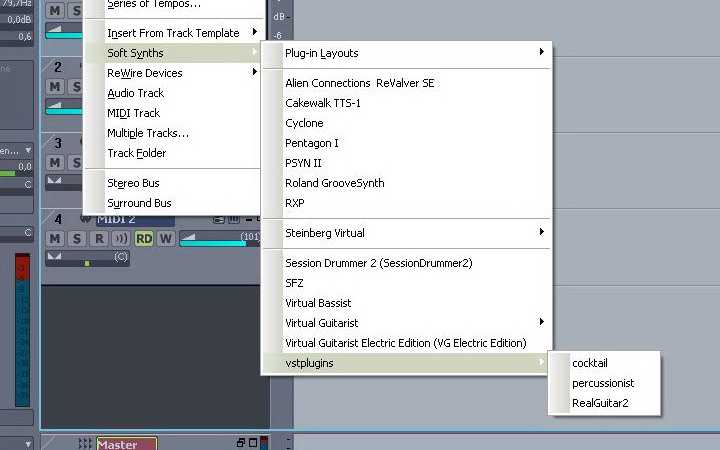This screenshot has height=450, width=720.
Task: Toggle input echo on track 4
Action: pos(121,238)
